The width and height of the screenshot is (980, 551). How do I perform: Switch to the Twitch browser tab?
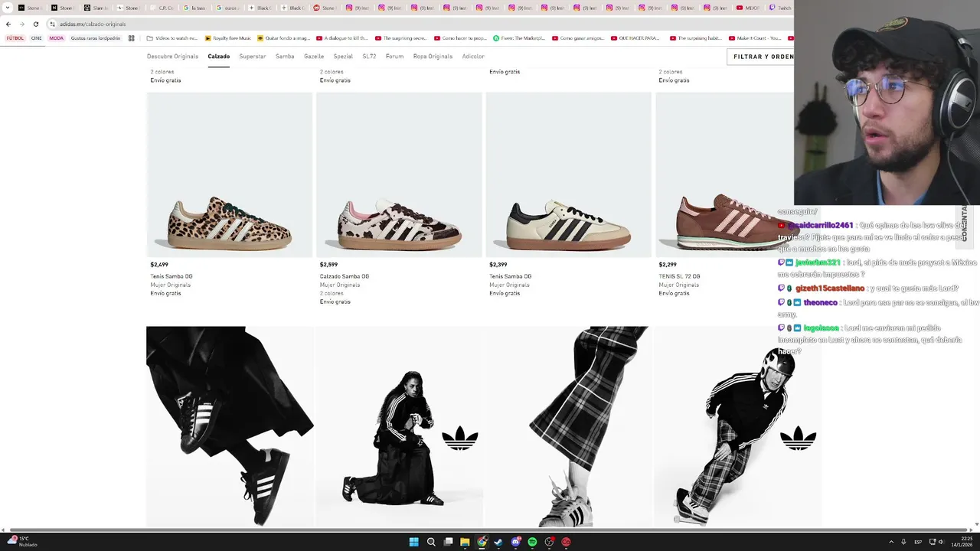780,8
